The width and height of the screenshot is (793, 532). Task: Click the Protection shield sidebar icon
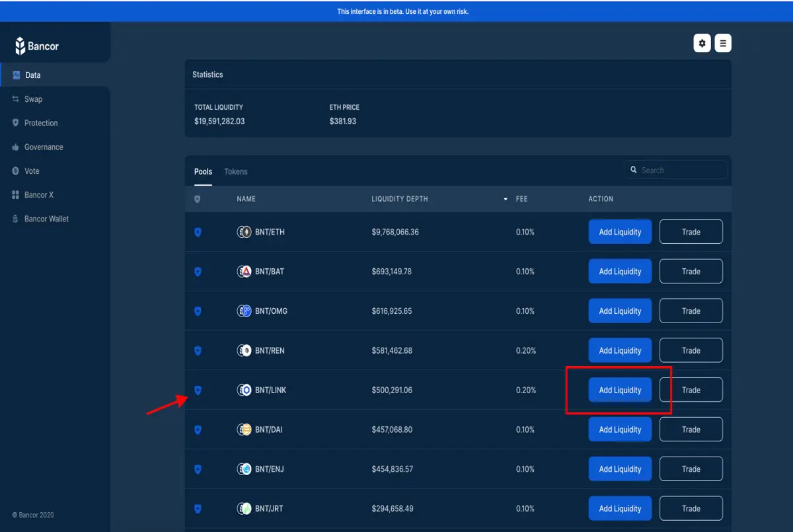click(x=16, y=123)
